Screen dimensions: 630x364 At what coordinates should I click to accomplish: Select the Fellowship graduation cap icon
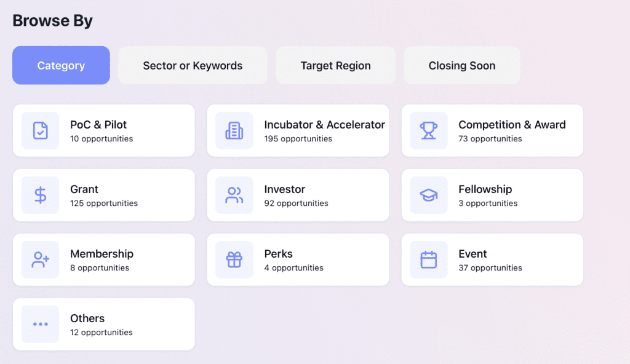[428, 195]
